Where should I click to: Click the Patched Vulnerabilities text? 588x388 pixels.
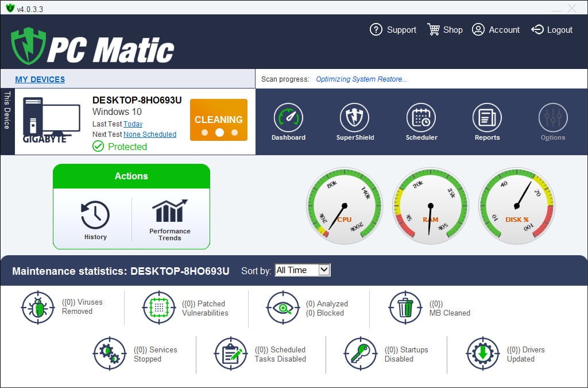205,308
